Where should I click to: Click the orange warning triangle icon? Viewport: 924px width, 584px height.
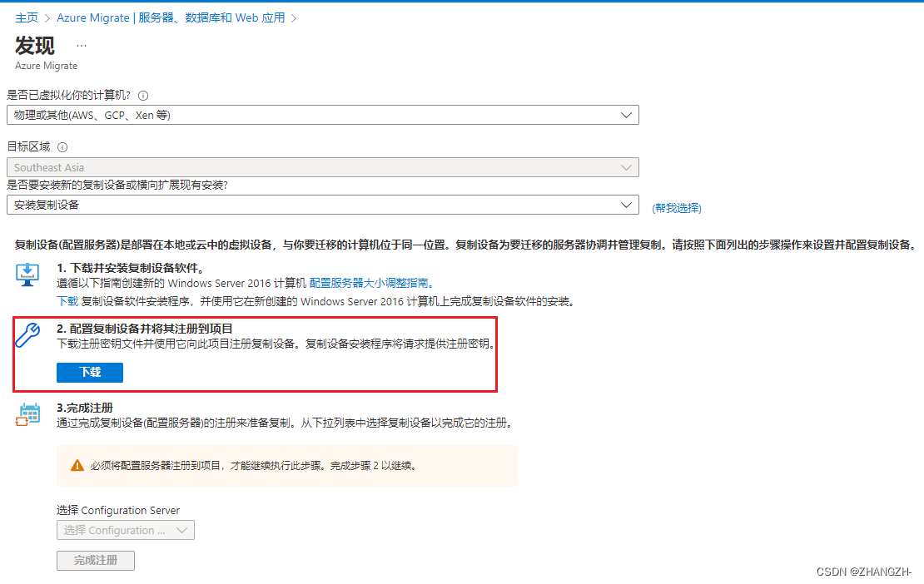pos(77,466)
